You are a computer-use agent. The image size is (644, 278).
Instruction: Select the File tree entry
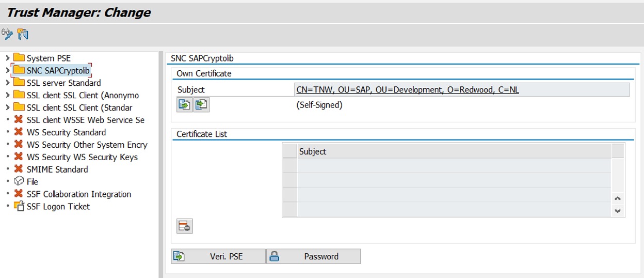pyautogui.click(x=33, y=182)
